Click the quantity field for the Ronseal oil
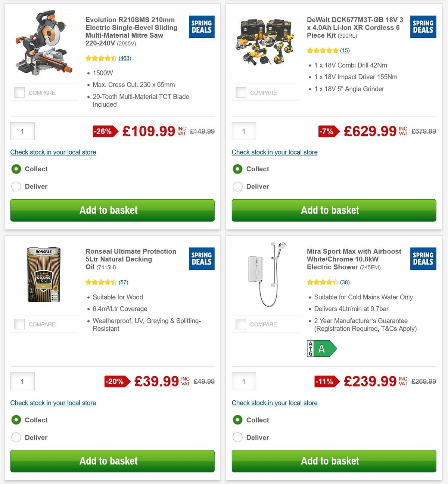This screenshot has height=484, width=448. tap(22, 381)
